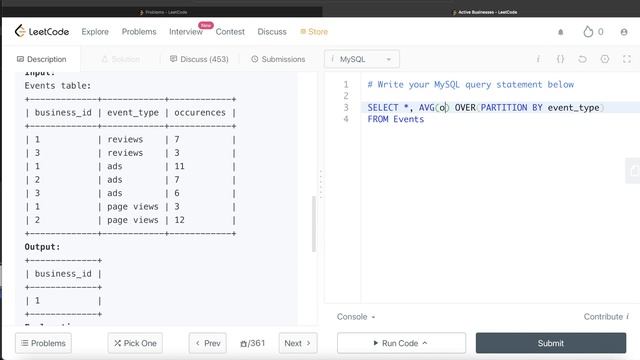Click the Submit button

[551, 343]
